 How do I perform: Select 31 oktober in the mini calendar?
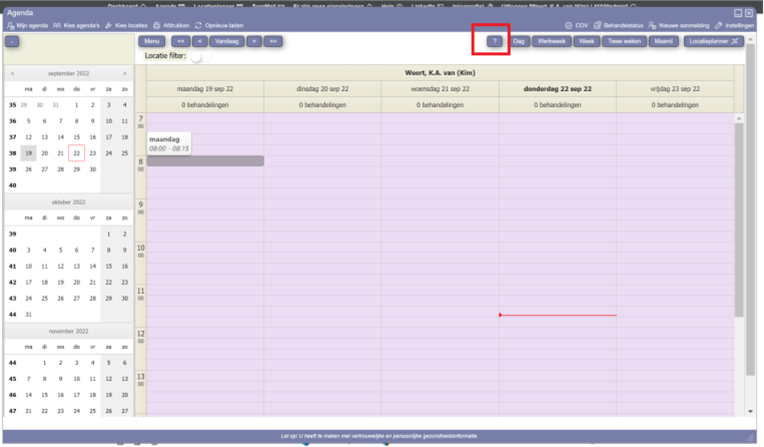coord(29,315)
